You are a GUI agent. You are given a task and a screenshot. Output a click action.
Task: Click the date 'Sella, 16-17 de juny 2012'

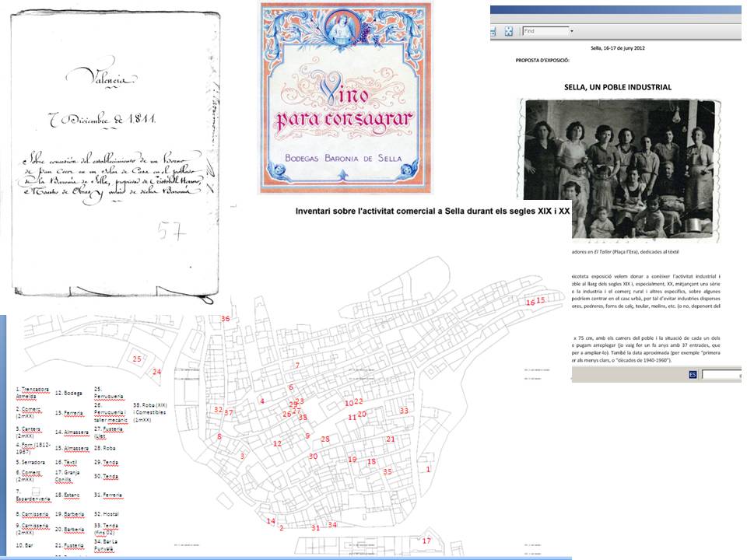point(617,48)
